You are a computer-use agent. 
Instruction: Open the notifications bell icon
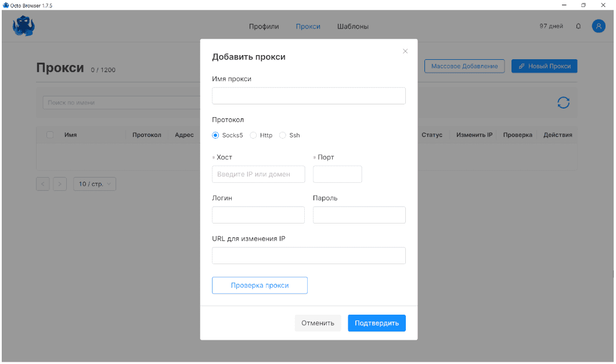578,26
